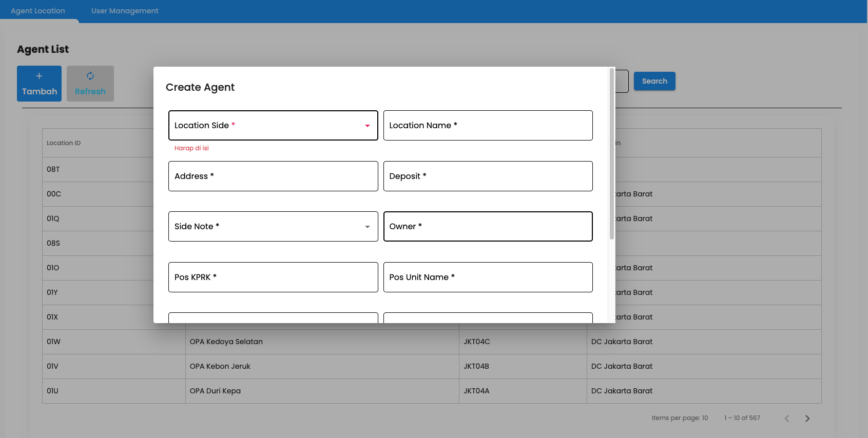Click the Owner text field
The width and height of the screenshot is (868, 438).
tap(488, 227)
